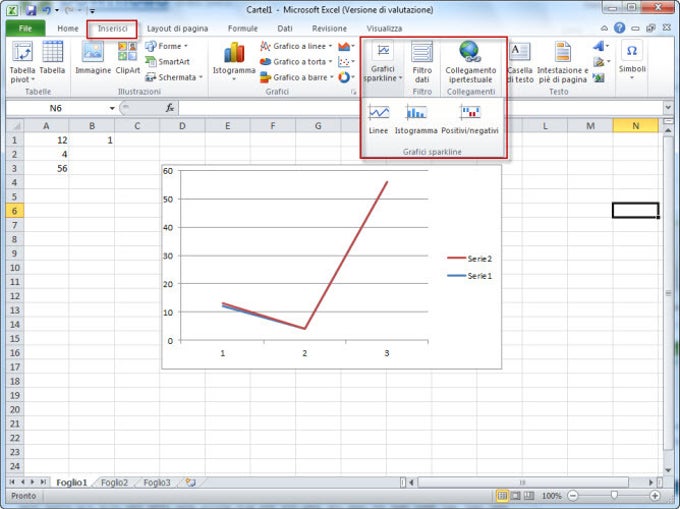
Task: Open the Foglio2 sheet tab
Action: pos(114,482)
